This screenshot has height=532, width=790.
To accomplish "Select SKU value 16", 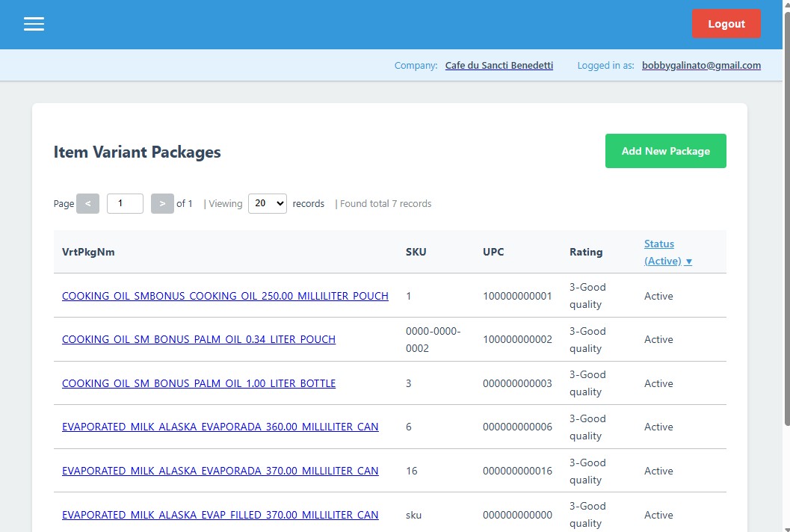I will 412,471.
